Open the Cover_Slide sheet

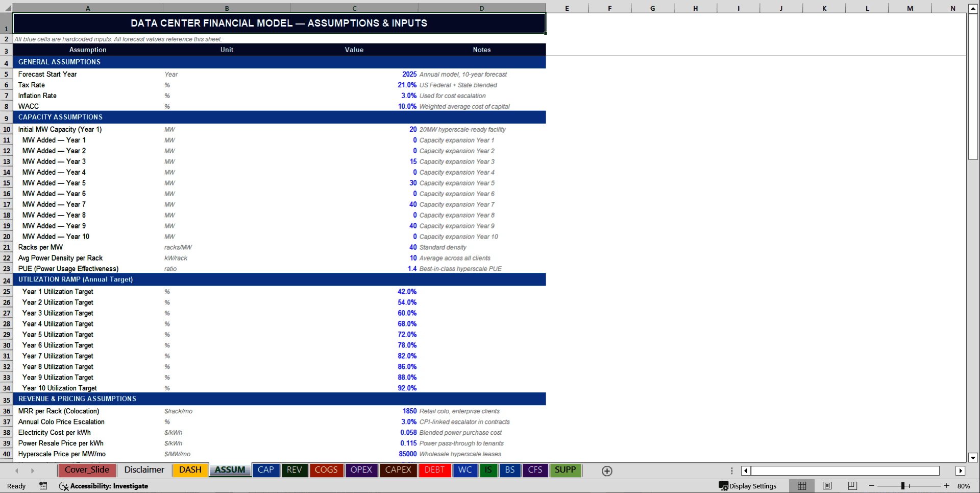click(87, 470)
